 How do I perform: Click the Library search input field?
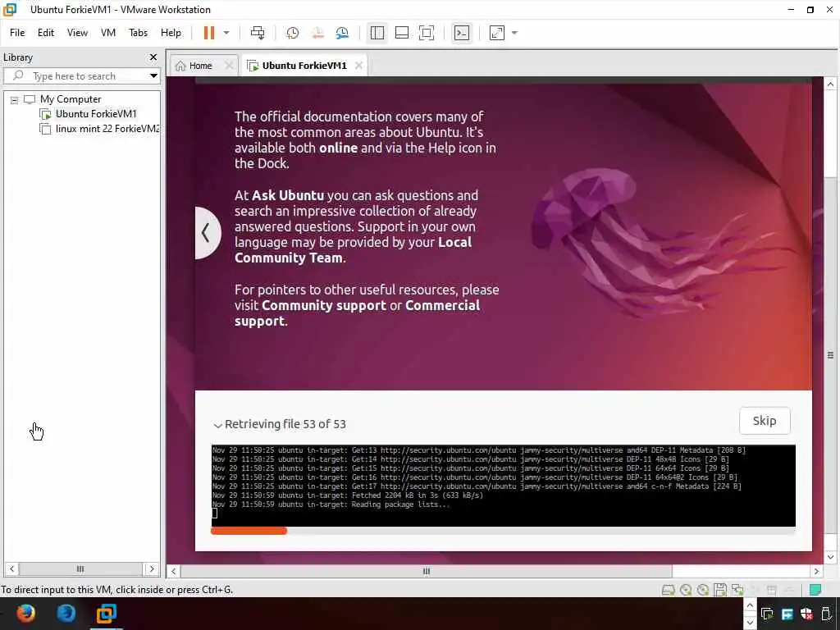click(x=80, y=76)
